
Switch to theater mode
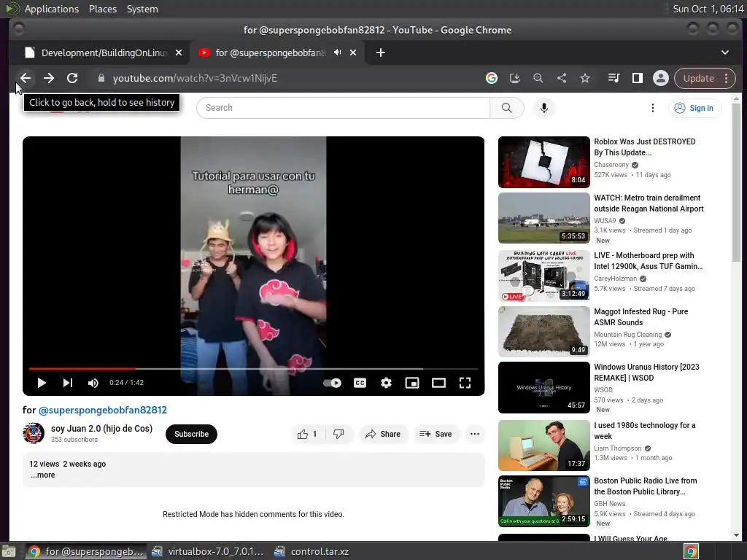438,383
